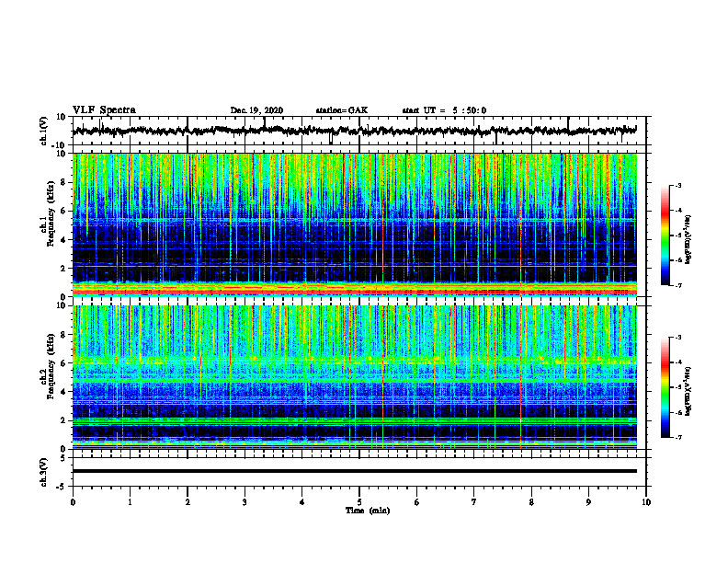Click the "6" kHz tick on ch.1 frequency axis
The height and width of the screenshot is (563, 728).
click(63, 211)
